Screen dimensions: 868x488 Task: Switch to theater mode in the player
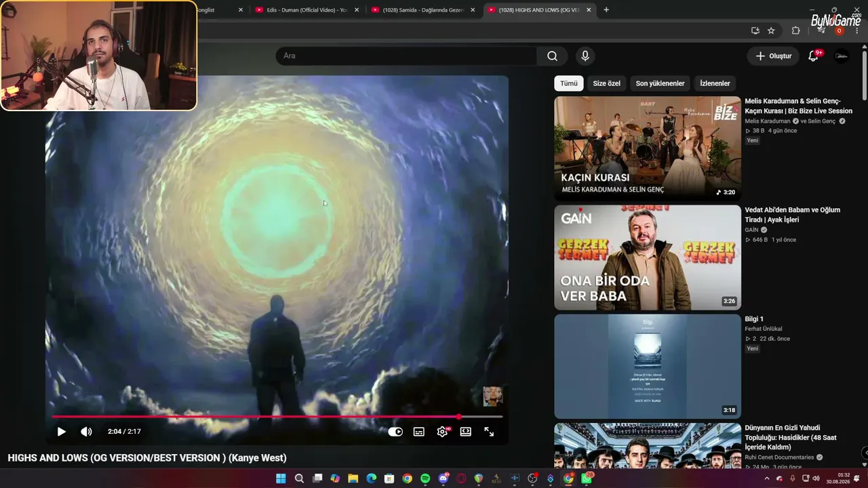pyautogui.click(x=466, y=432)
